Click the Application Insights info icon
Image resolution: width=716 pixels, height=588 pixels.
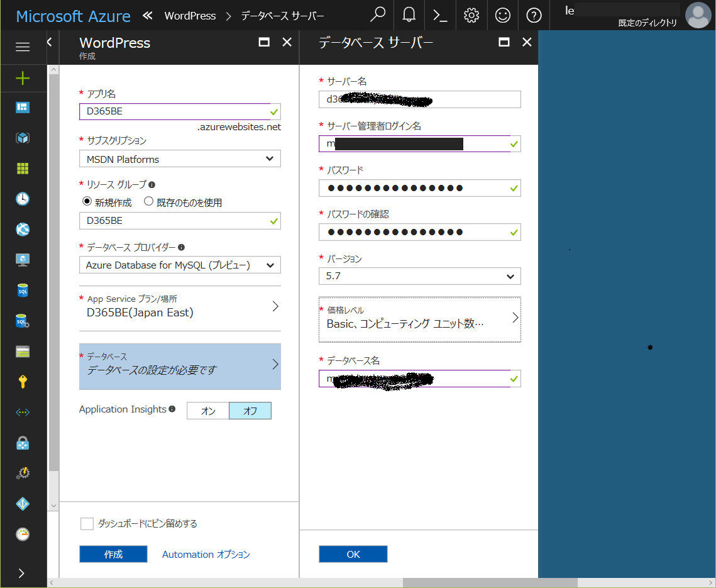pyautogui.click(x=172, y=409)
